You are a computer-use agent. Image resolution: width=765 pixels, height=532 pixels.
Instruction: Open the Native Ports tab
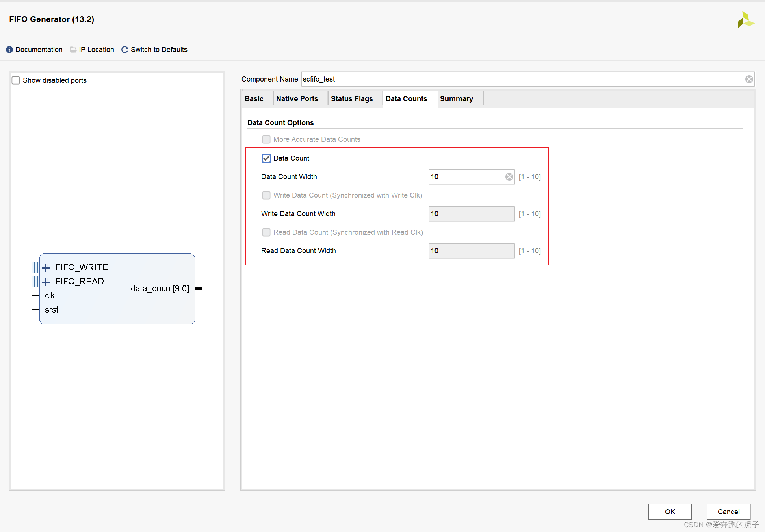297,99
